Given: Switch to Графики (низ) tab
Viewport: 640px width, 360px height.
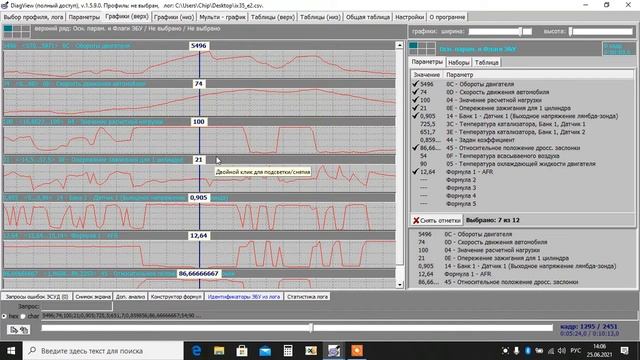Looking at the screenshot, I should tap(174, 17).
